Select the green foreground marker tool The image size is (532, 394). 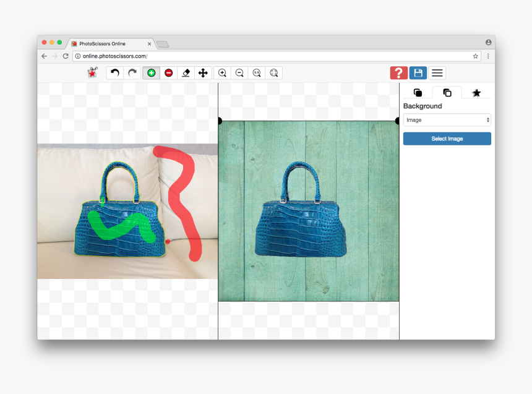coord(151,72)
